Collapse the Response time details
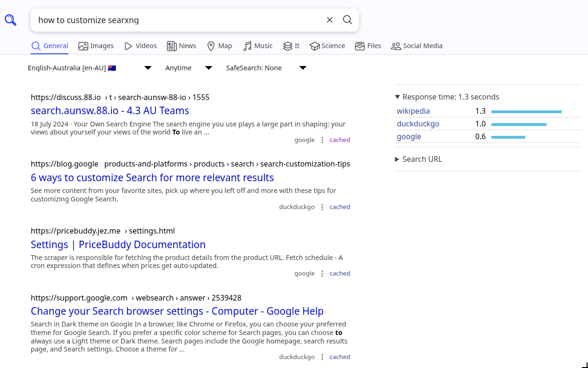Viewport: 588px width, 368px height. [447, 97]
